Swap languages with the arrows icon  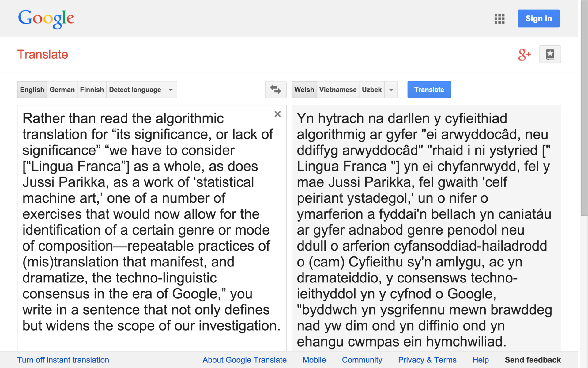click(275, 90)
